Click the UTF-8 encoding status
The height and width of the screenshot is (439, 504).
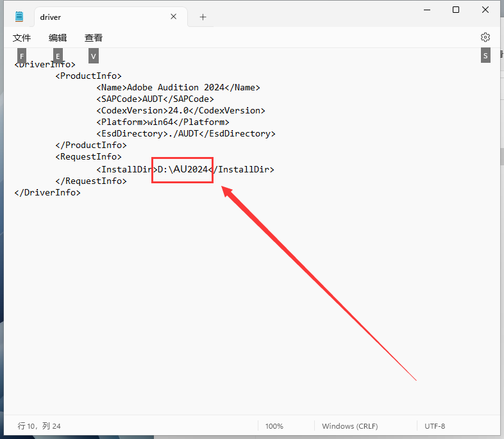[435, 426]
